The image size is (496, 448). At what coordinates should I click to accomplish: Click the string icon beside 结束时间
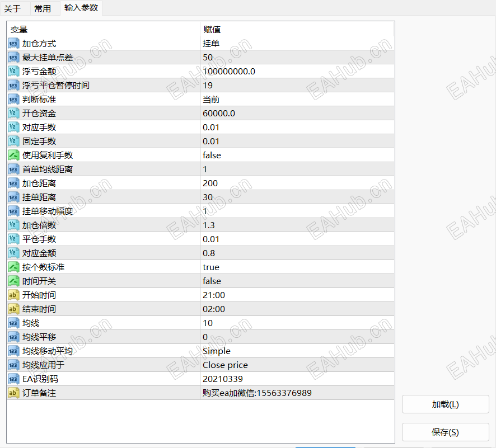tap(13, 309)
